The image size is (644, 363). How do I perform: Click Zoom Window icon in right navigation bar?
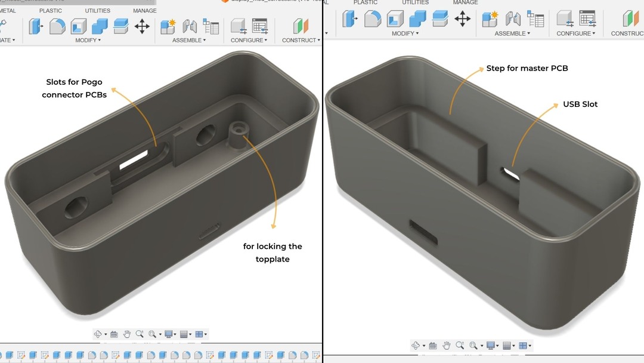(473, 345)
